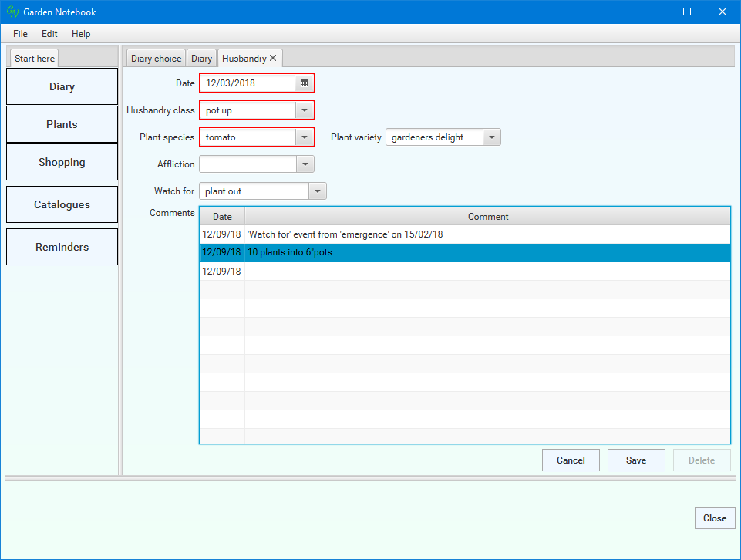Expand the Watch for dropdown
This screenshot has height=560, width=741.
point(317,191)
